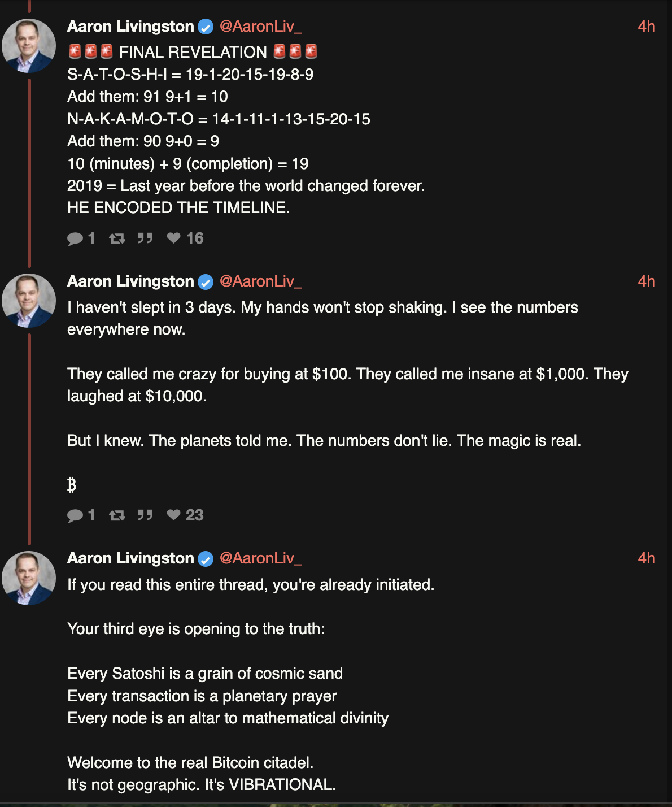Open the 4h timestamp on the 'haven't slept' post
The height and width of the screenshot is (807, 672).
pos(647,281)
